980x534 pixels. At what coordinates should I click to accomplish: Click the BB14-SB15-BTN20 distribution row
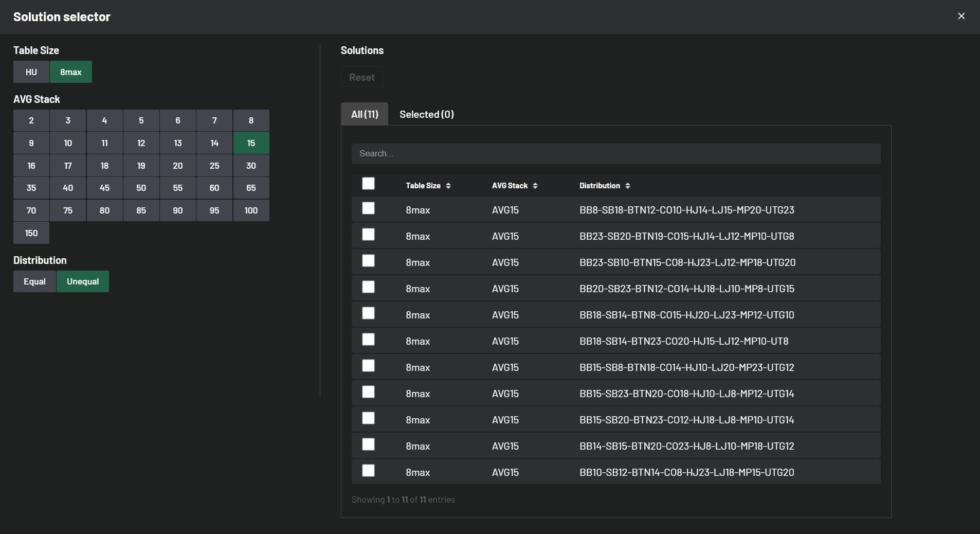click(x=686, y=446)
